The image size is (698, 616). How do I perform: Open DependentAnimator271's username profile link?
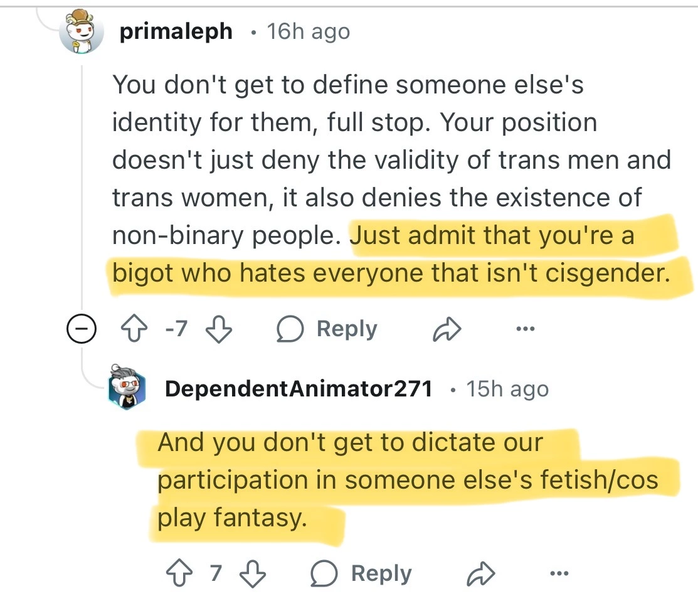299,390
